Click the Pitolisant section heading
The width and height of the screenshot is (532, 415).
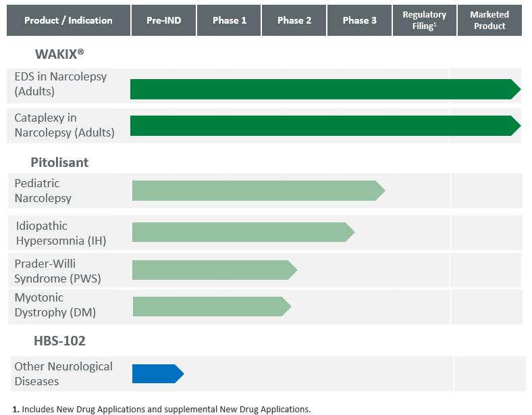pyautogui.click(x=59, y=162)
